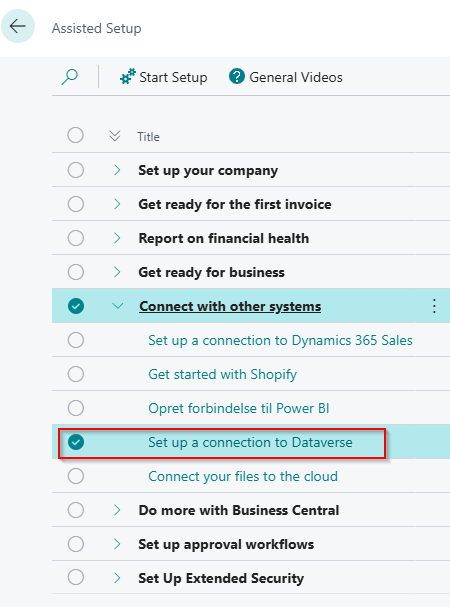Expand the Set up approval workflows chevron
This screenshot has width=450, height=607.
click(x=117, y=544)
